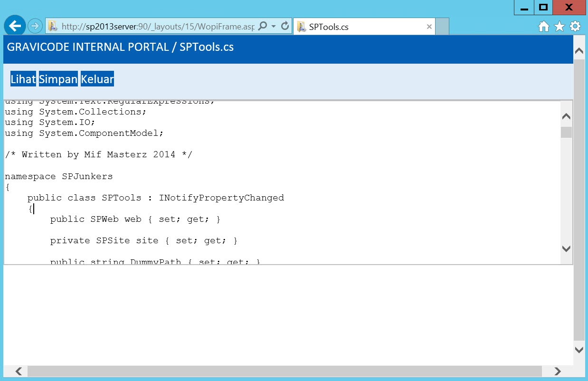Expand the address bar autocomplete dropdown arrow
The height and width of the screenshot is (381, 588).
pos(274,27)
